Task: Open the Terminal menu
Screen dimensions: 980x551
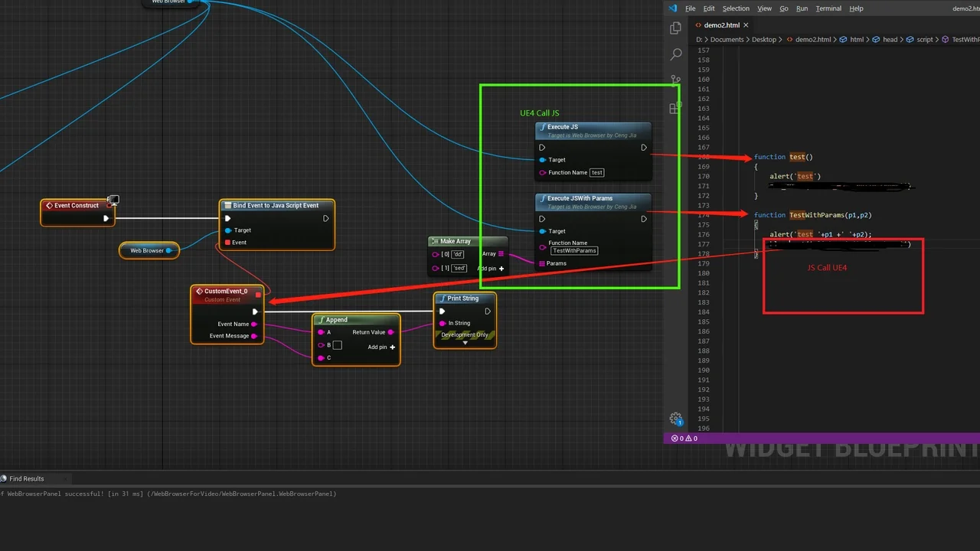Action: coord(828,8)
